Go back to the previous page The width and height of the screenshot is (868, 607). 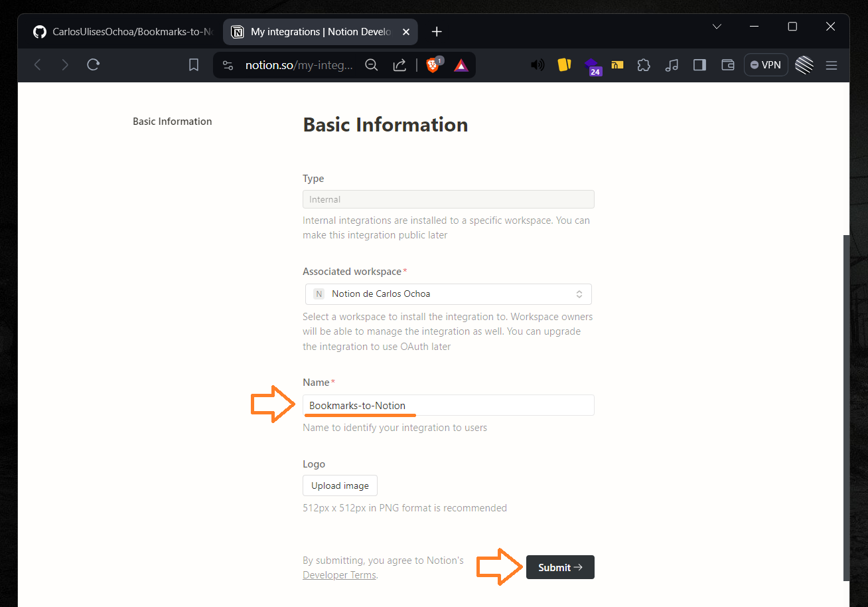[38, 65]
